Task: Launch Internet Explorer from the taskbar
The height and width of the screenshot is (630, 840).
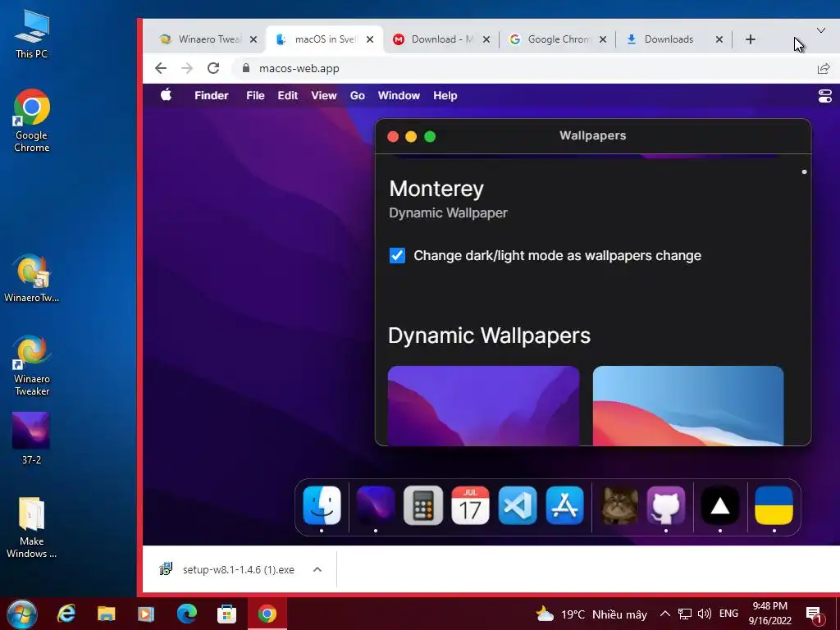Action: pos(66,614)
